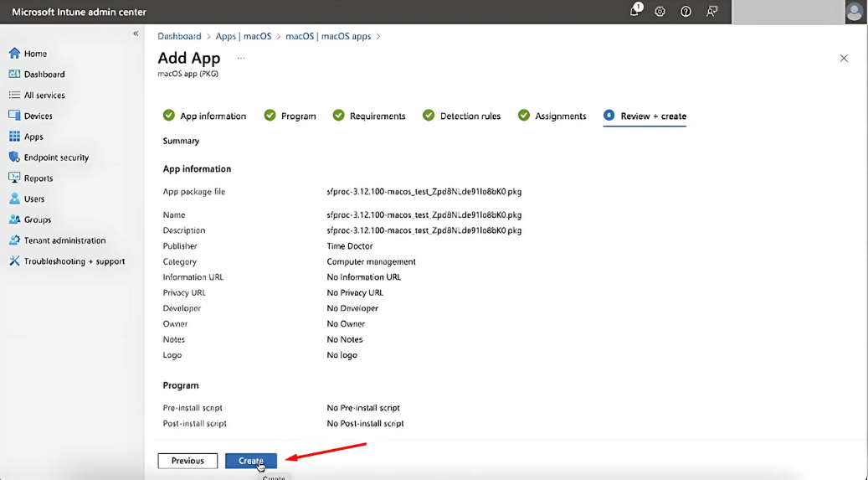Image resolution: width=868 pixels, height=480 pixels.
Task: Open Devices in sidebar
Action: pyautogui.click(x=30, y=116)
